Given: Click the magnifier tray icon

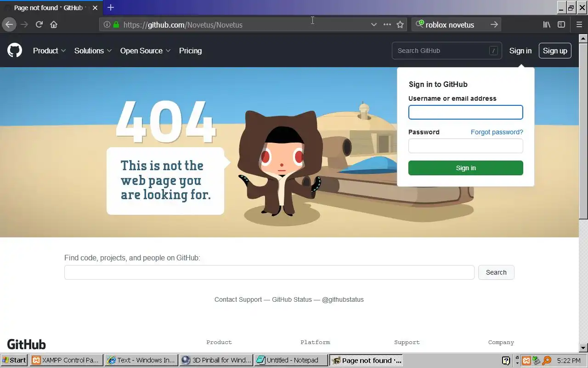Looking at the screenshot, I should [547, 361].
